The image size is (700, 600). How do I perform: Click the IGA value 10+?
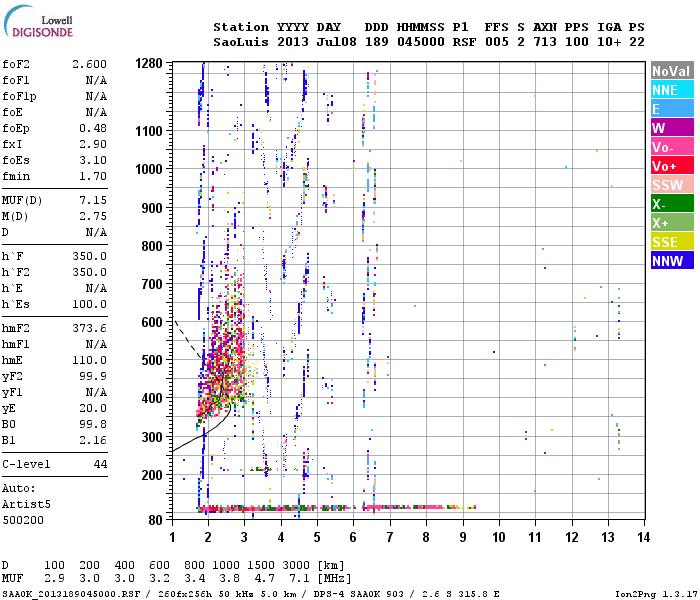pos(609,42)
